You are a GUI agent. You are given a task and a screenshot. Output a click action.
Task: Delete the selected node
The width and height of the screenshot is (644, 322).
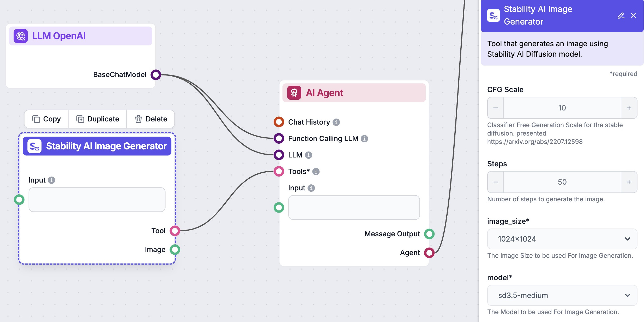coord(151,119)
